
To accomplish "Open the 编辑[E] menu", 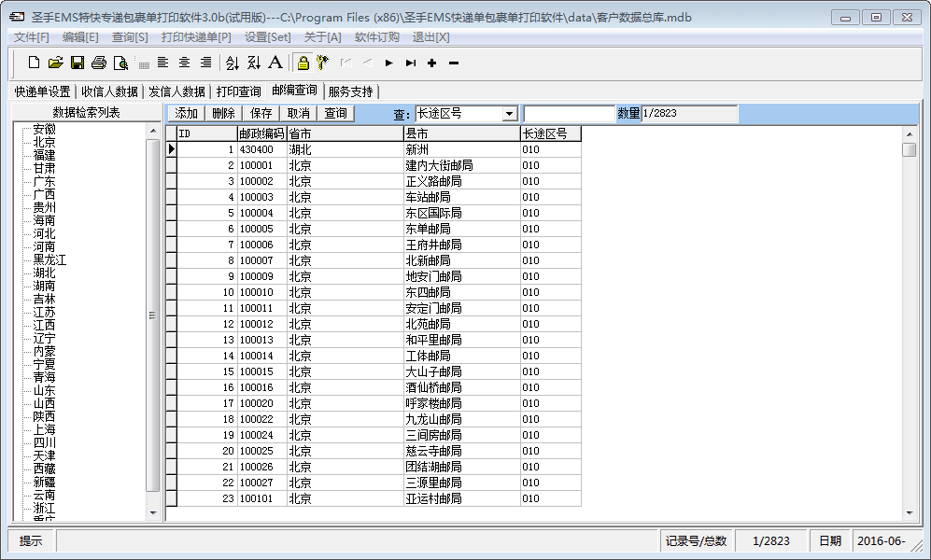I will pos(80,37).
